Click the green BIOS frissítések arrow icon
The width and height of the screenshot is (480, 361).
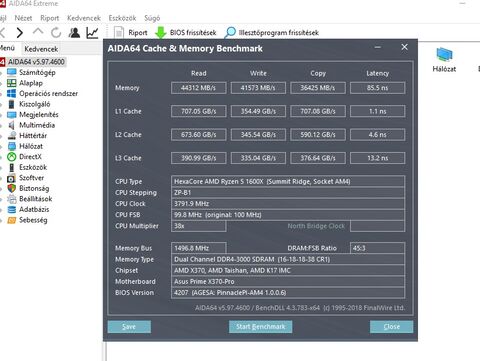point(161,33)
